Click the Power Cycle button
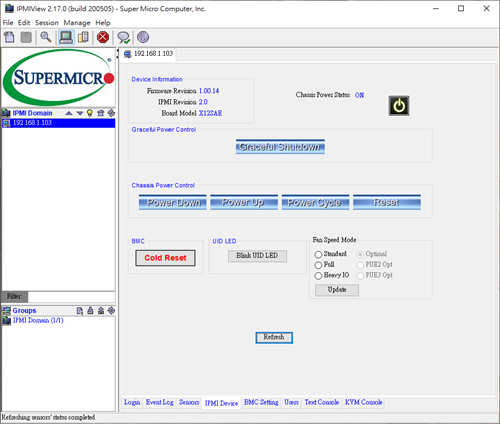The image size is (500, 424). click(x=315, y=202)
